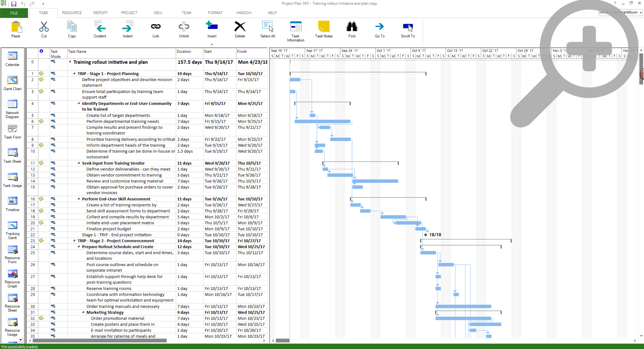Image resolution: width=644 pixels, height=349 pixels.
Task: Collapse Training rollout initiative and plan summary
Action: tap(70, 62)
